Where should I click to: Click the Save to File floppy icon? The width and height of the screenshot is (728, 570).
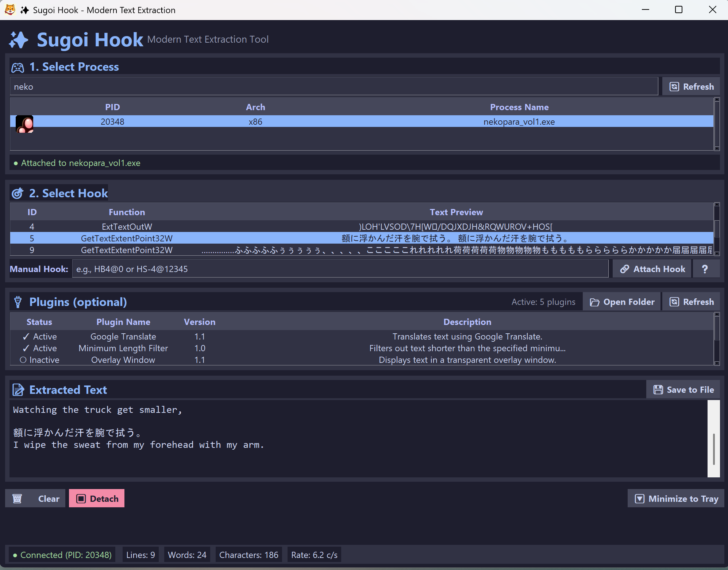(658, 390)
